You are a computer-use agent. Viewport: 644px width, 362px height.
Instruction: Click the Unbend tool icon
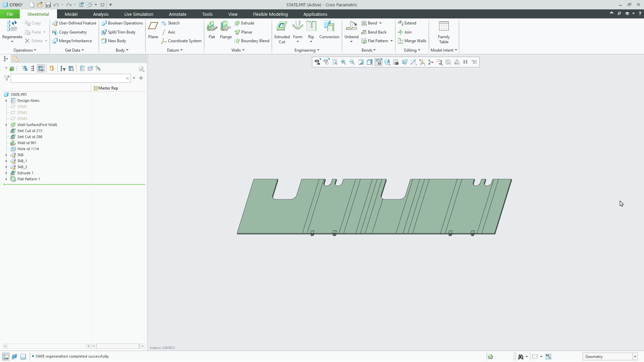(351, 26)
